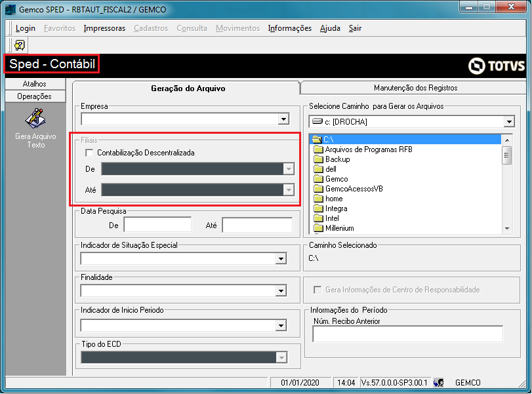Open the Informações menu

point(290,28)
